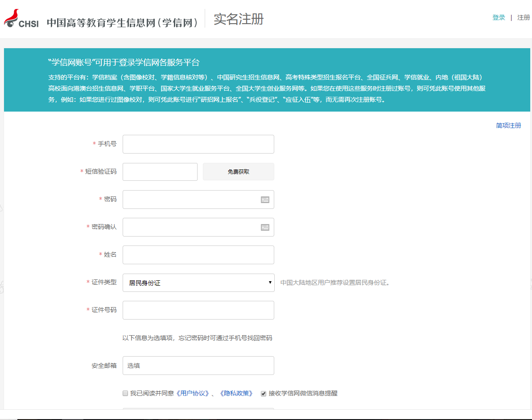This screenshot has width=532, height=420.
Task: Click the 安全邮箱 optional input field
Action: pyautogui.click(x=198, y=365)
